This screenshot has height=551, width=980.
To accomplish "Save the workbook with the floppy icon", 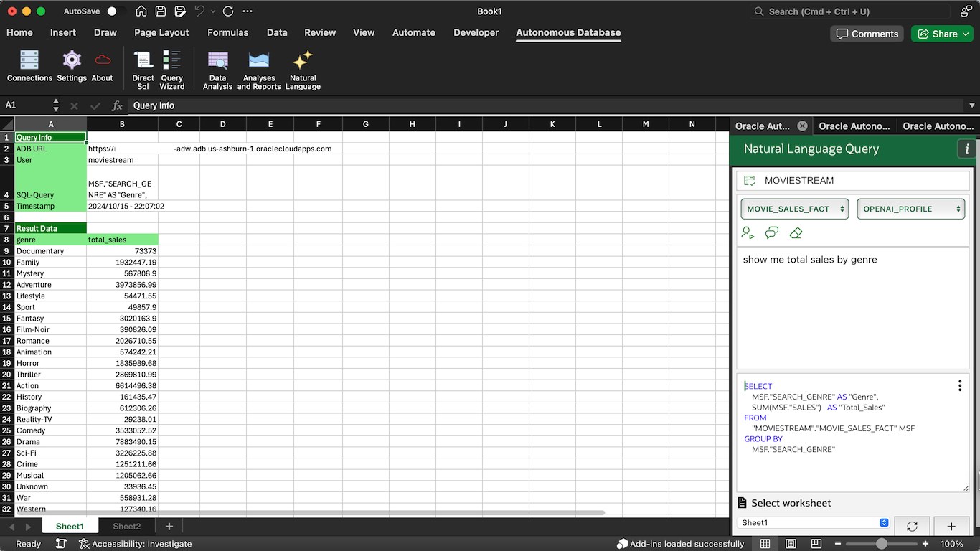I will pos(161,11).
